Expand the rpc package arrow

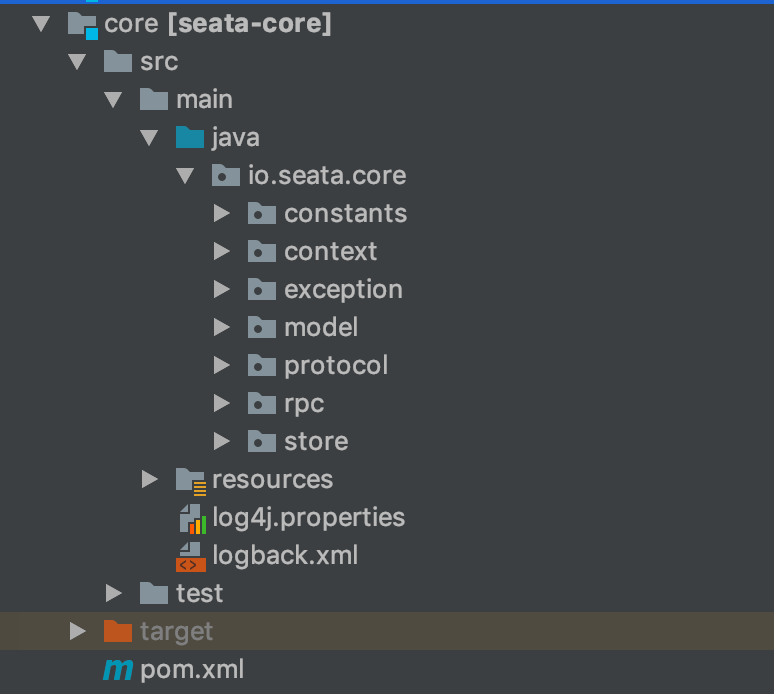[x=222, y=404]
